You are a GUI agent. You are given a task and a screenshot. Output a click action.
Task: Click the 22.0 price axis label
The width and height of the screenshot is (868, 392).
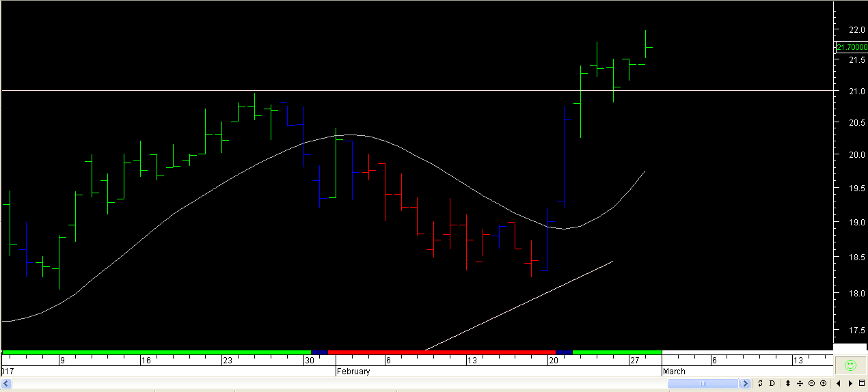857,30
